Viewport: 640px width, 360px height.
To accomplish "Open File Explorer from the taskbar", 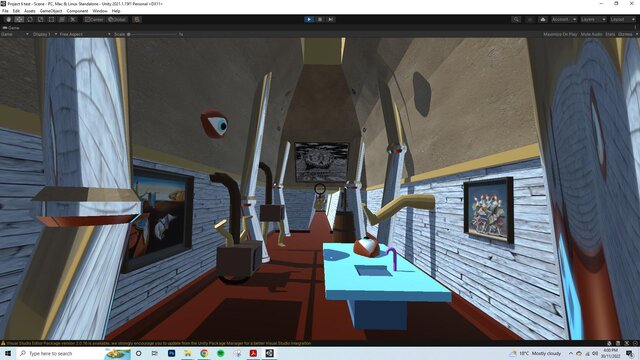I will (188, 353).
